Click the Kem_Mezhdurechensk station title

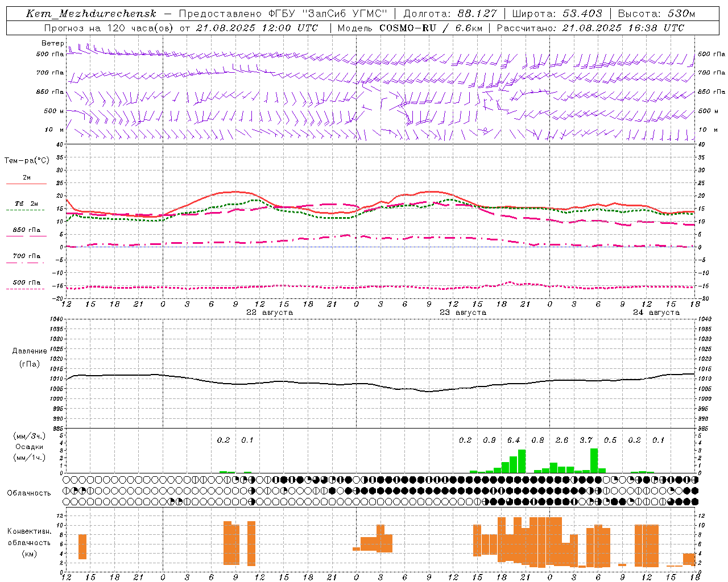91,14
